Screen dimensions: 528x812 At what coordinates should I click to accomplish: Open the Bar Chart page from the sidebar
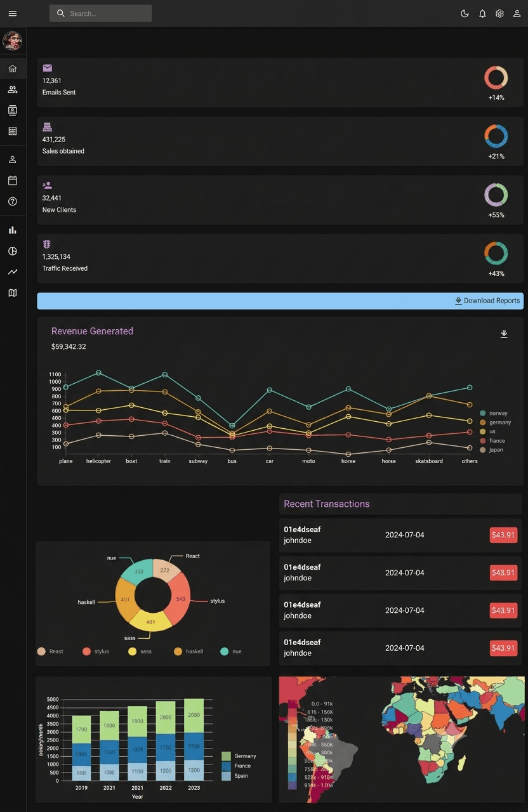[x=13, y=230]
